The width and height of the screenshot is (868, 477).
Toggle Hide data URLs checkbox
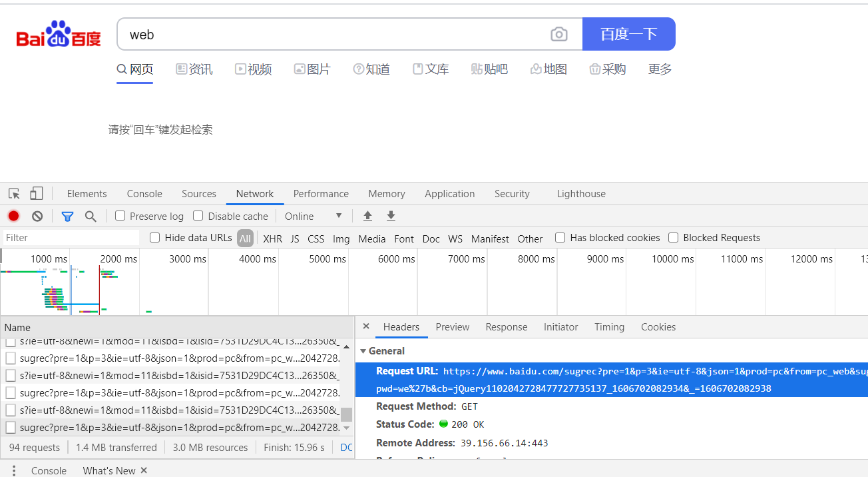click(x=155, y=238)
